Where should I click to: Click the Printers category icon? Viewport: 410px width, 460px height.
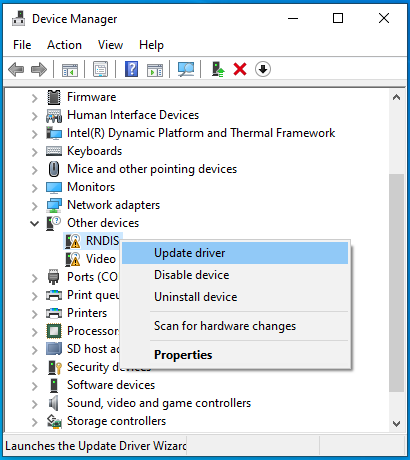tap(54, 313)
